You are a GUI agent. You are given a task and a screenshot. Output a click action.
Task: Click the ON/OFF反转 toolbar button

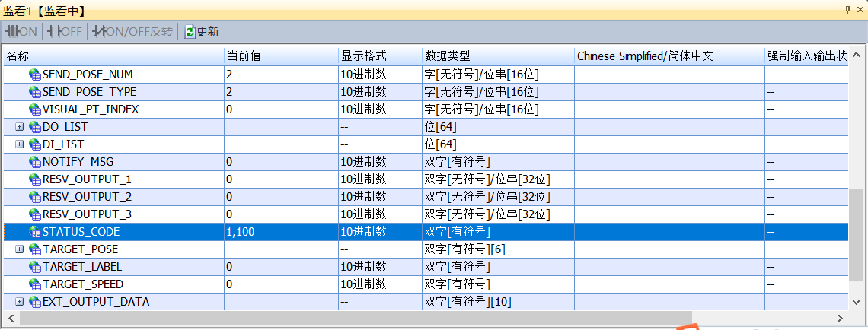[x=132, y=32]
